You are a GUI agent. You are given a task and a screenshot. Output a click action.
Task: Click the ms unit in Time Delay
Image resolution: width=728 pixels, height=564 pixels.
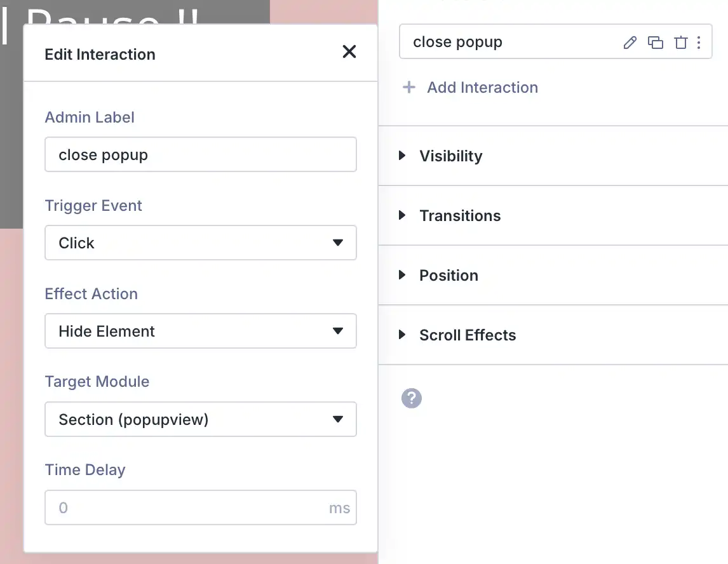point(339,508)
